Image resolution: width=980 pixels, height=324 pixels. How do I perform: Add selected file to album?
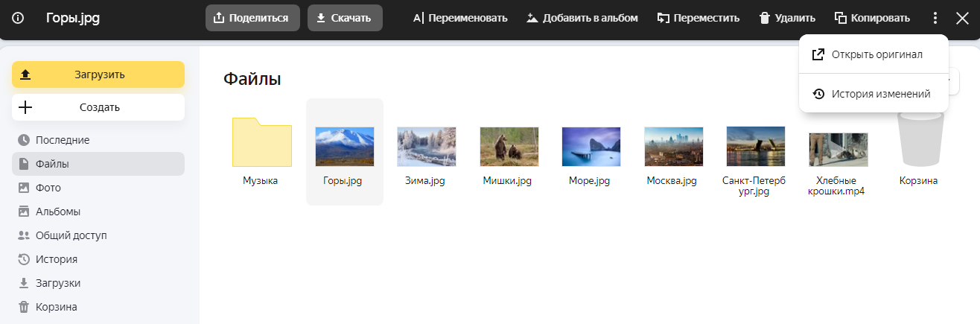coord(582,18)
